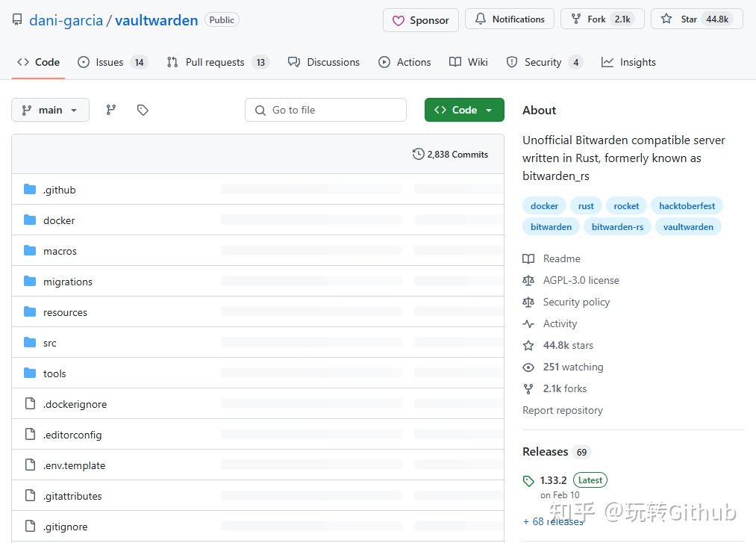
Task: Open the Actions tab
Action: [x=404, y=62]
